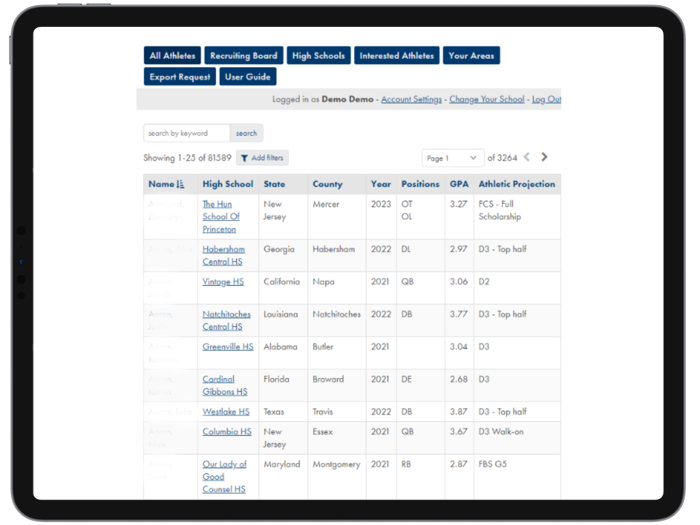
Task: Open the Natchitoches Central HS link
Action: (x=226, y=321)
